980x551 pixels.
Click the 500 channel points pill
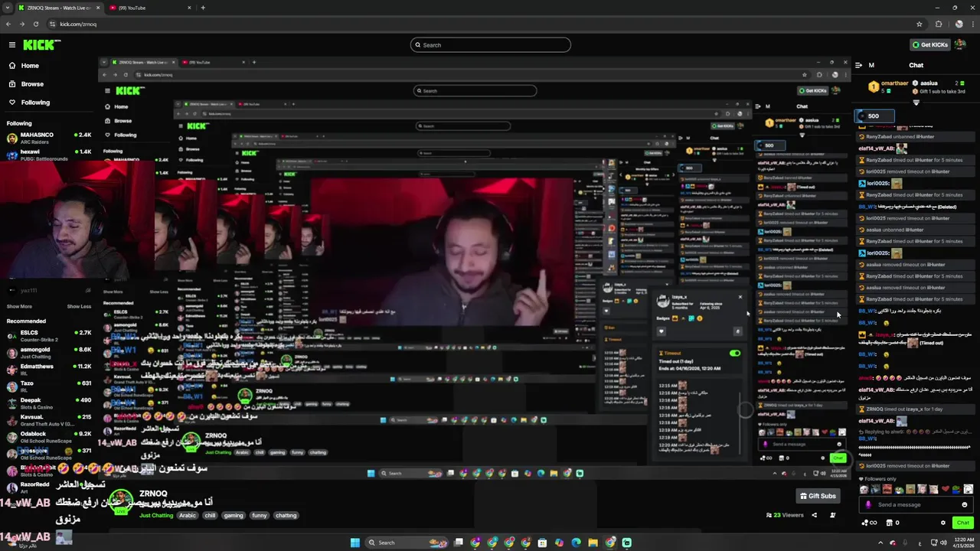click(874, 116)
